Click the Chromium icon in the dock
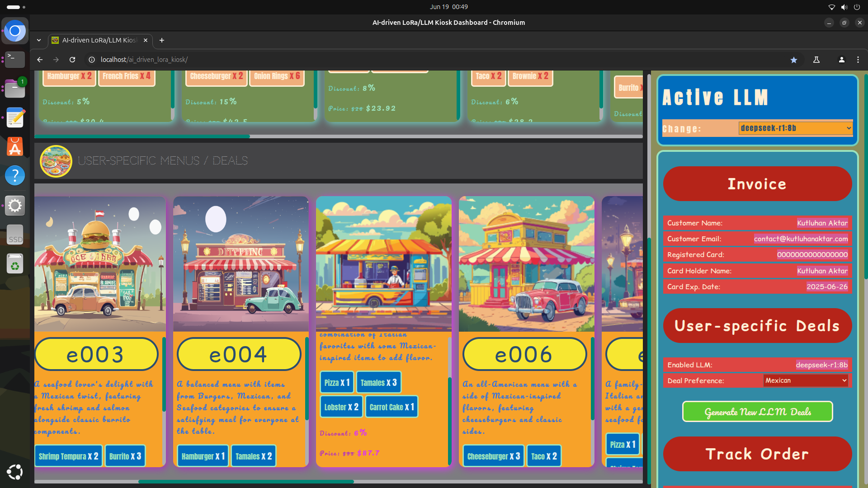This screenshot has width=868, height=488. 15,31
